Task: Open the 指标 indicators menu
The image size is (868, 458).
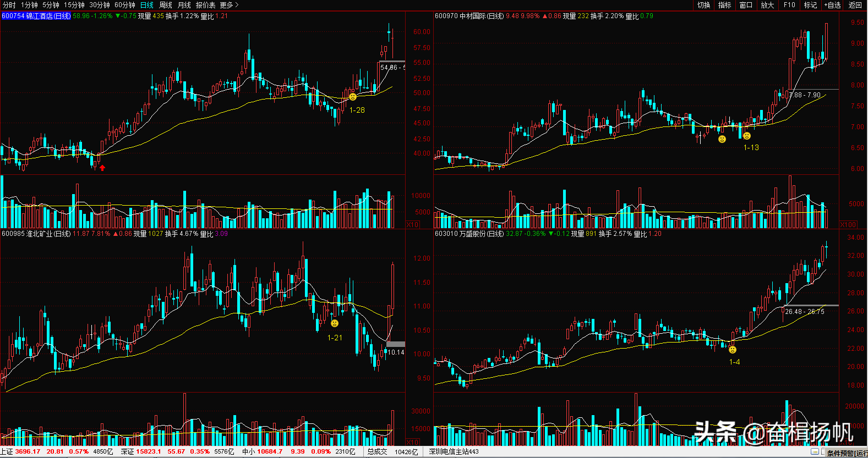Action: coord(725,5)
